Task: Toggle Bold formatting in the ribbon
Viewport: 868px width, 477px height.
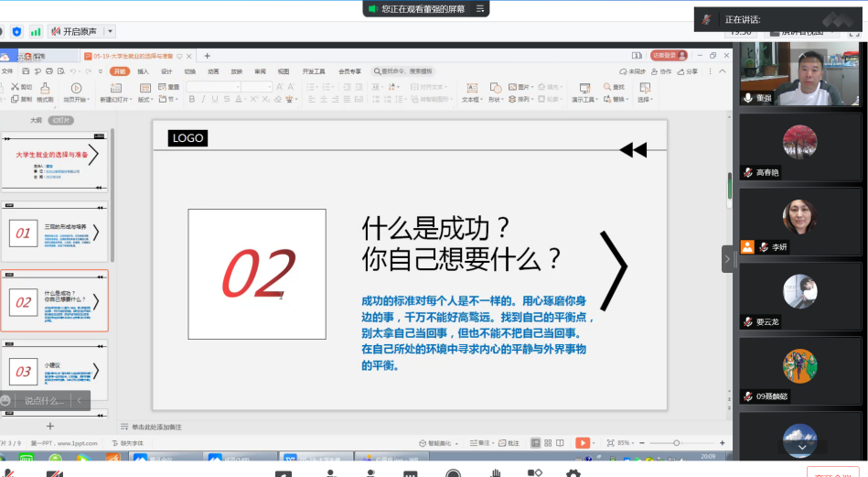Action: [x=192, y=99]
